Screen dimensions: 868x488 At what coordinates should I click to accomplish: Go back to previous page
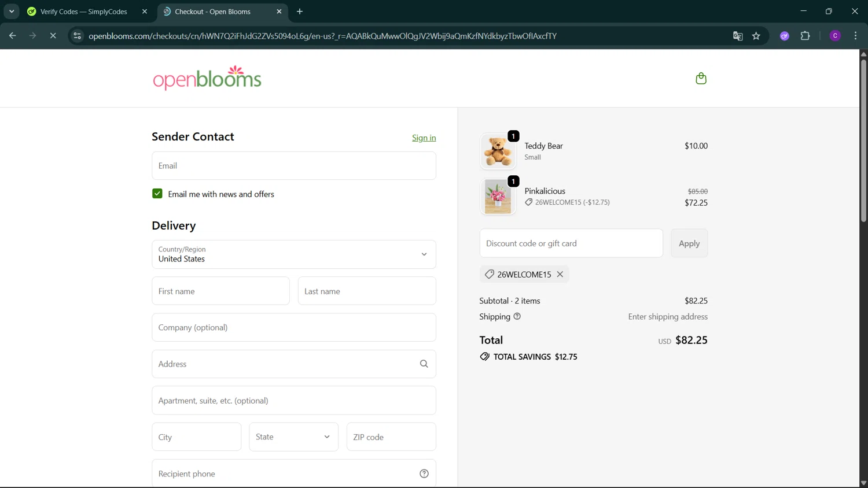[x=13, y=36]
